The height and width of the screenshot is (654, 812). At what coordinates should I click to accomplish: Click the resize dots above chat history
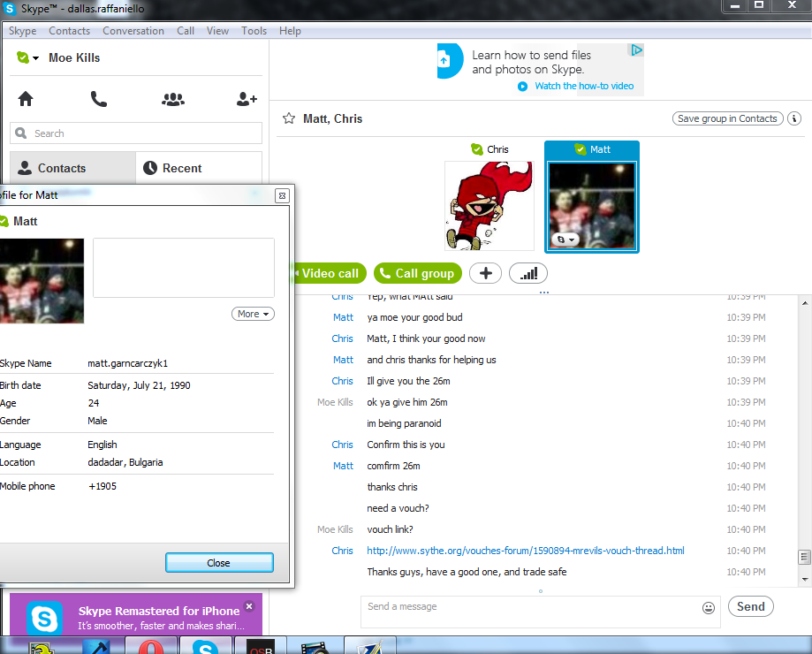pos(543,293)
